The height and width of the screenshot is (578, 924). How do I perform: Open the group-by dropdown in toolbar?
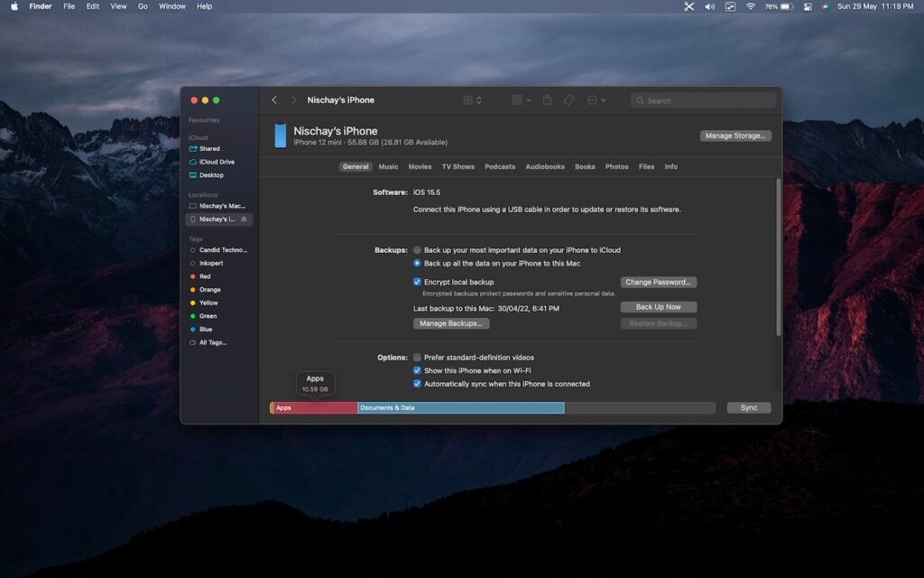(521, 100)
